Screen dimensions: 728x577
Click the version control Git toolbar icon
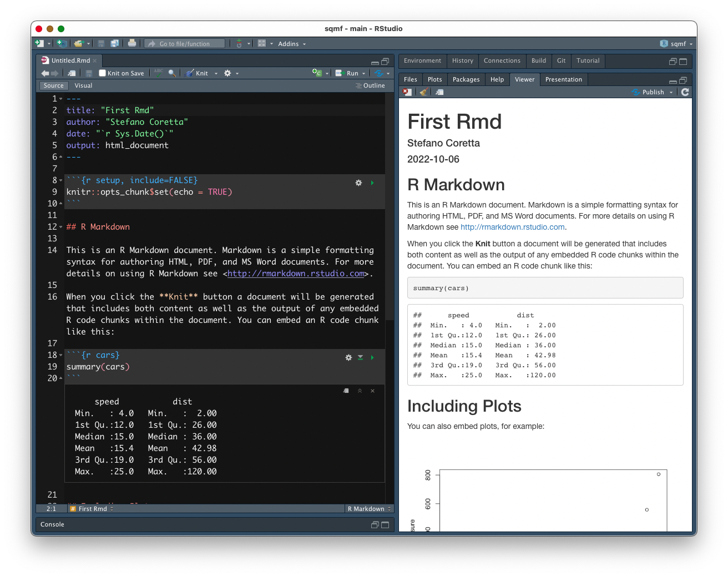coord(239,43)
